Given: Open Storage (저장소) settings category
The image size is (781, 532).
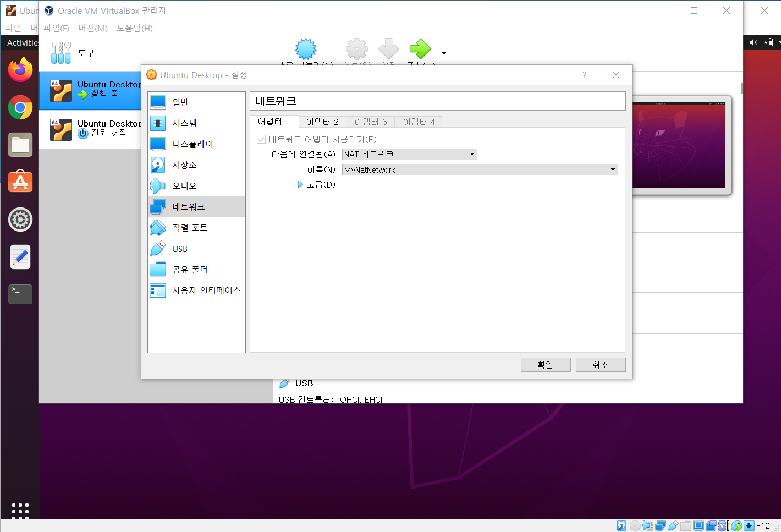Looking at the screenshot, I should pyautogui.click(x=196, y=165).
